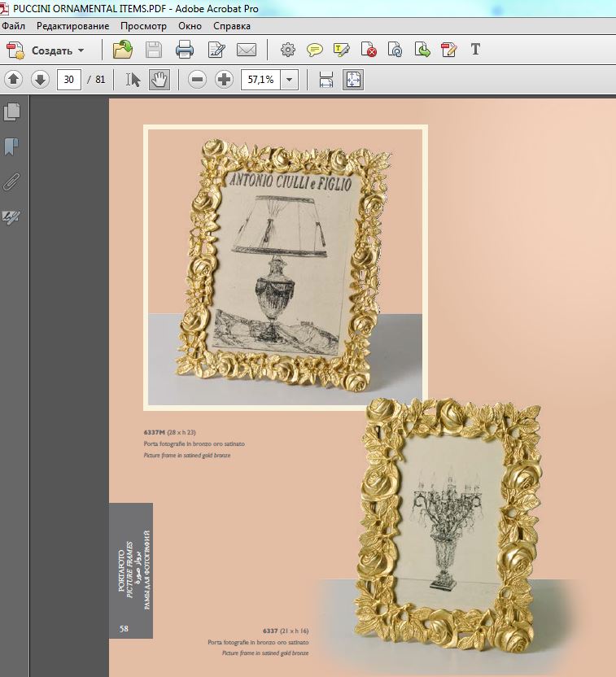
Task: Expand the zoom percentage dropdown
Action: click(289, 80)
